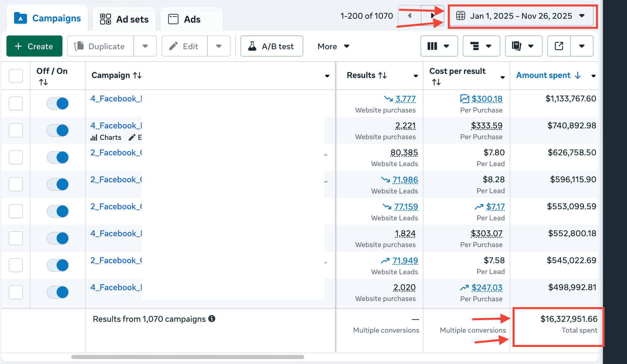Open the date range dropdown
The width and height of the screenshot is (627, 364).
pos(521,16)
